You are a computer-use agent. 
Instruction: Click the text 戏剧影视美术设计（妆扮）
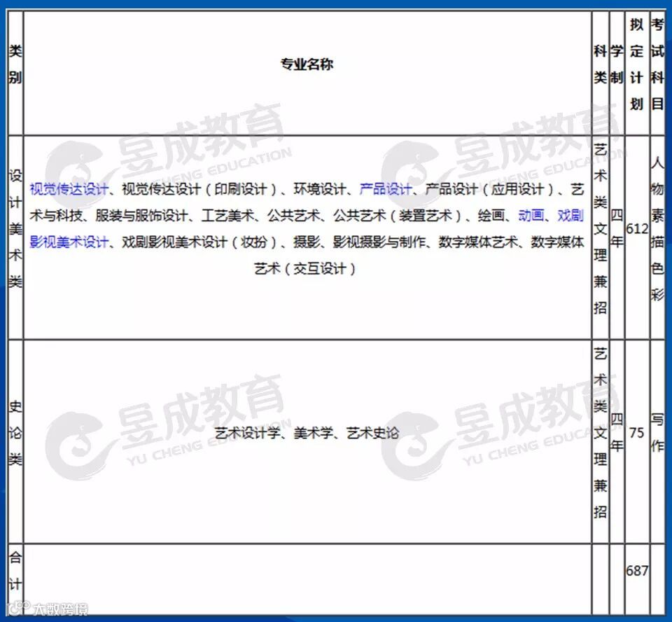[x=201, y=242]
